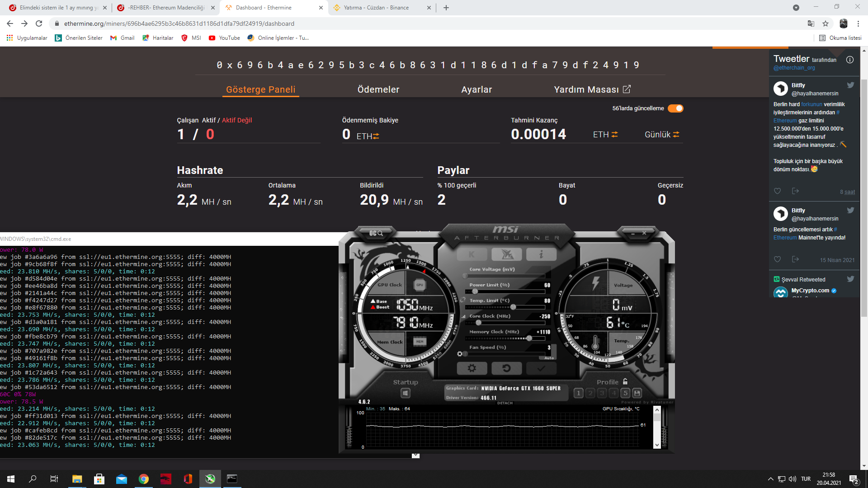868x488 pixels.
Task: Click DETACH on the Afterburner monitor
Action: click(505, 403)
